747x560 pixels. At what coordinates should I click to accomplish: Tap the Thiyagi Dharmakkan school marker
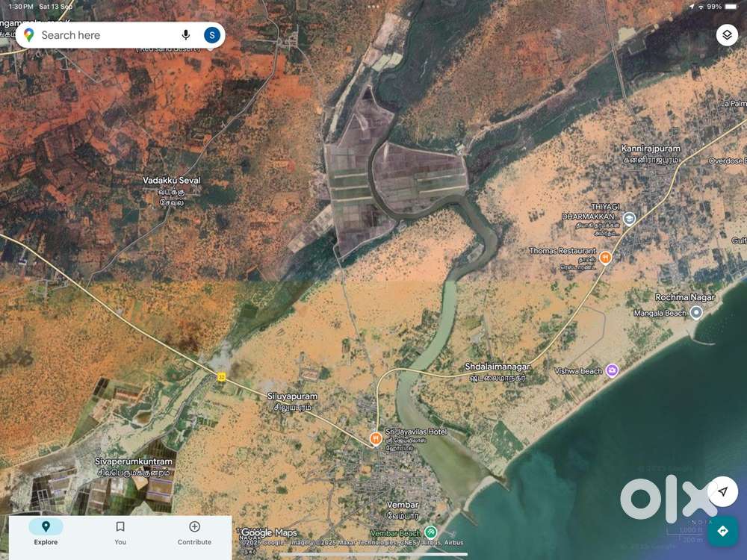click(x=630, y=218)
